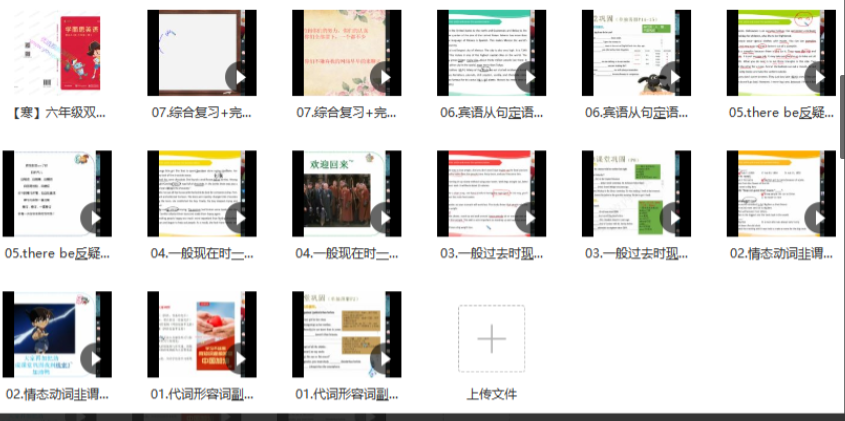Image resolution: width=845 pixels, height=421 pixels.
Task: Play the 07 video with the whiteboard thumbnail
Action: coord(237,77)
